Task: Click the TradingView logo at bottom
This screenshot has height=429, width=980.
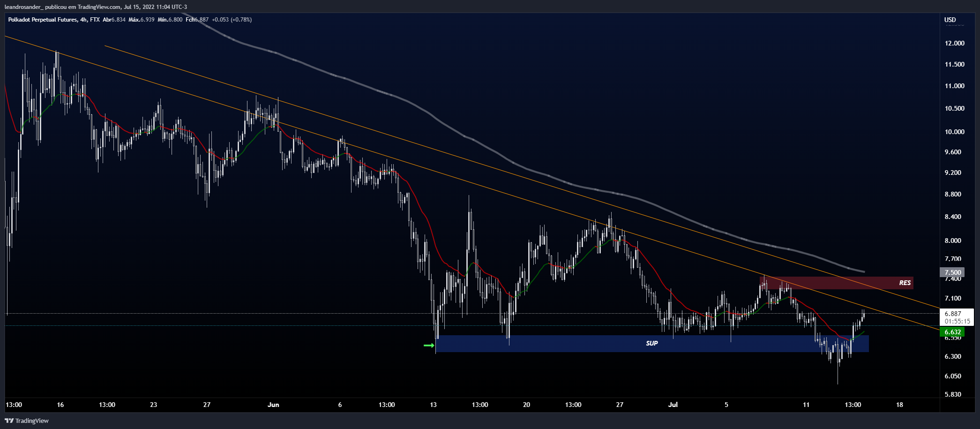Action: click(x=27, y=421)
